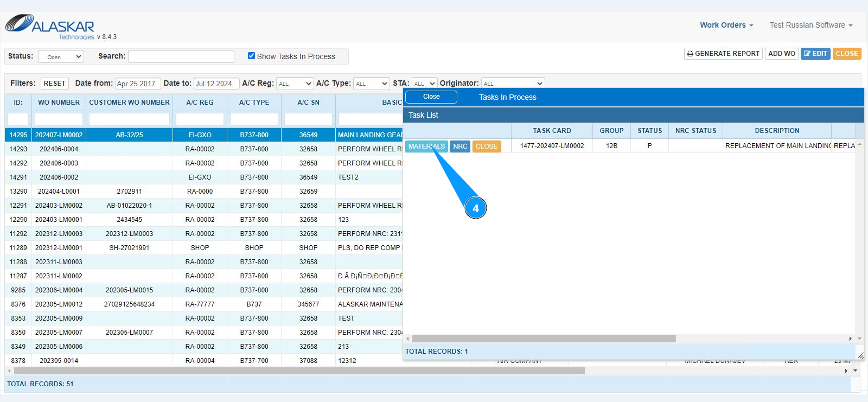
Task: Open the Status dropdown
Action: tap(61, 57)
